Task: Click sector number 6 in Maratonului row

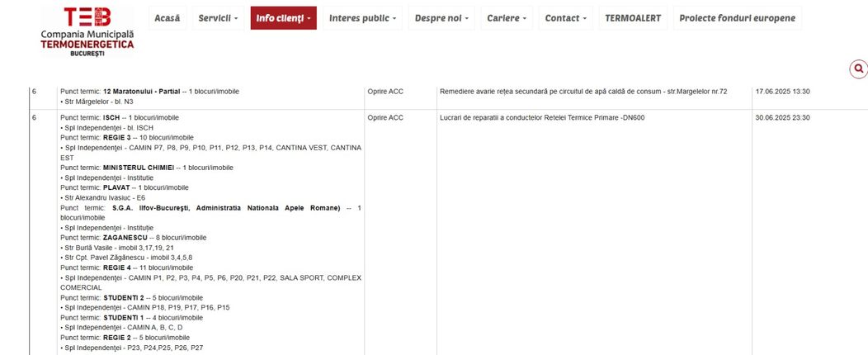Action: [x=34, y=92]
